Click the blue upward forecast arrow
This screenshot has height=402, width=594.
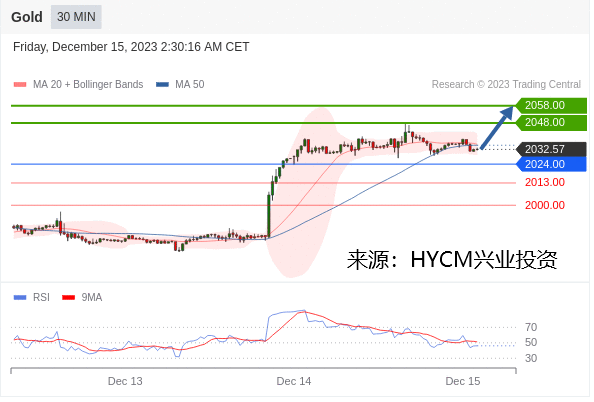[x=497, y=128]
